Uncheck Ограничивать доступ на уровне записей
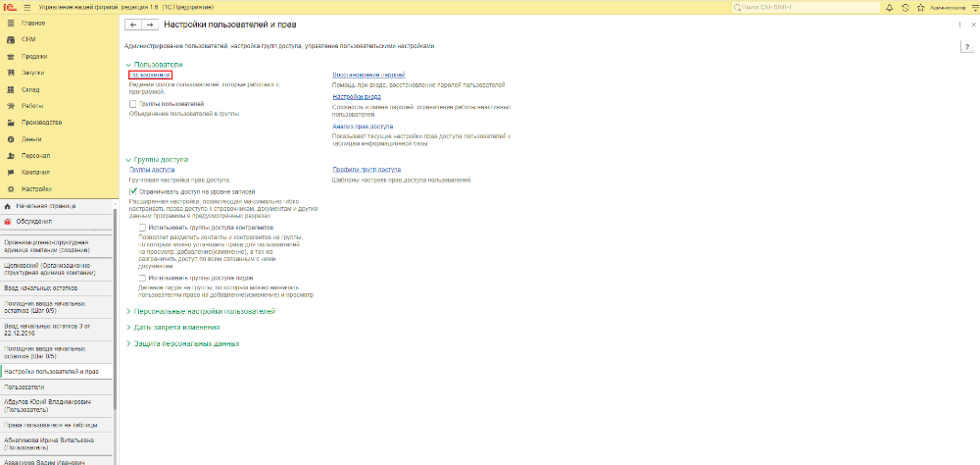This screenshot has width=980, height=465. (x=132, y=191)
